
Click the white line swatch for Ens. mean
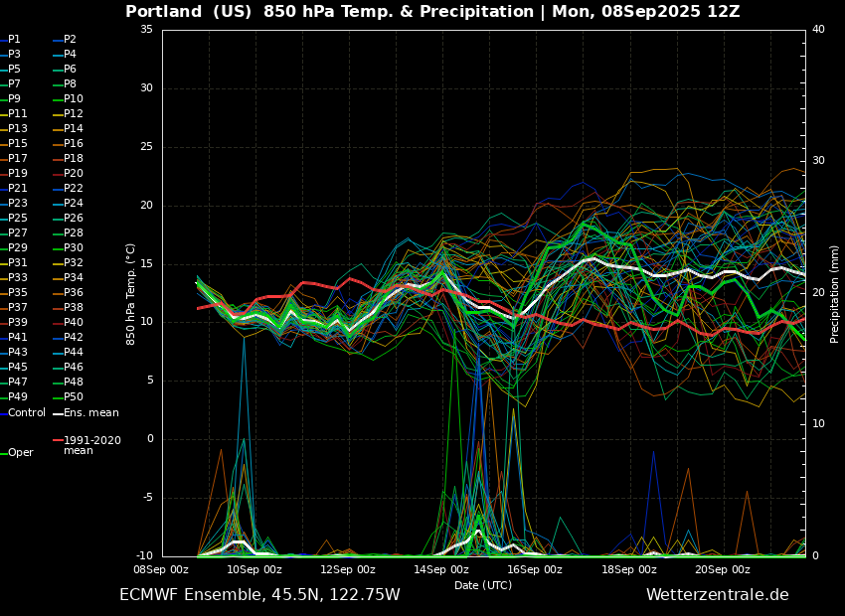pos(58,412)
